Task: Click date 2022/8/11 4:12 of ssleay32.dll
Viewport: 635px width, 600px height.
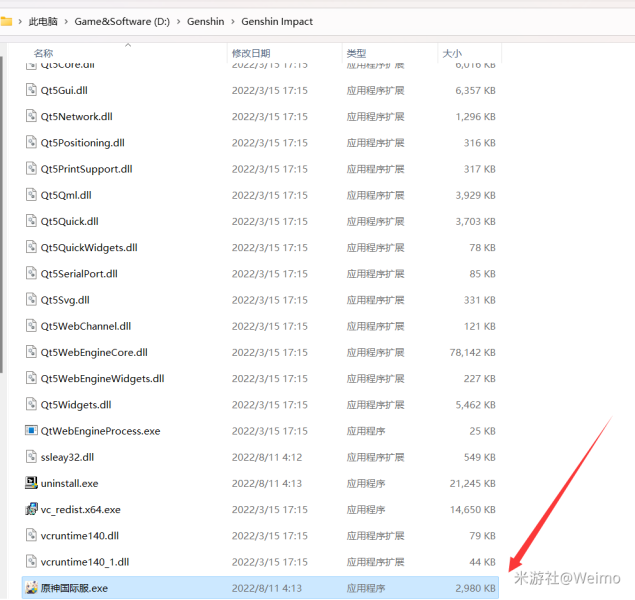Action: (267, 457)
